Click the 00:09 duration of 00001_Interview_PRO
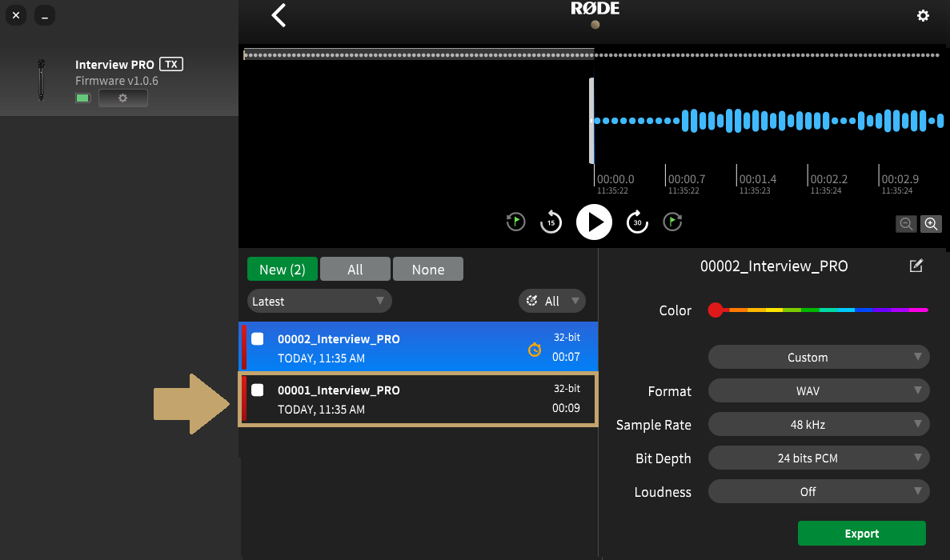 566,408
